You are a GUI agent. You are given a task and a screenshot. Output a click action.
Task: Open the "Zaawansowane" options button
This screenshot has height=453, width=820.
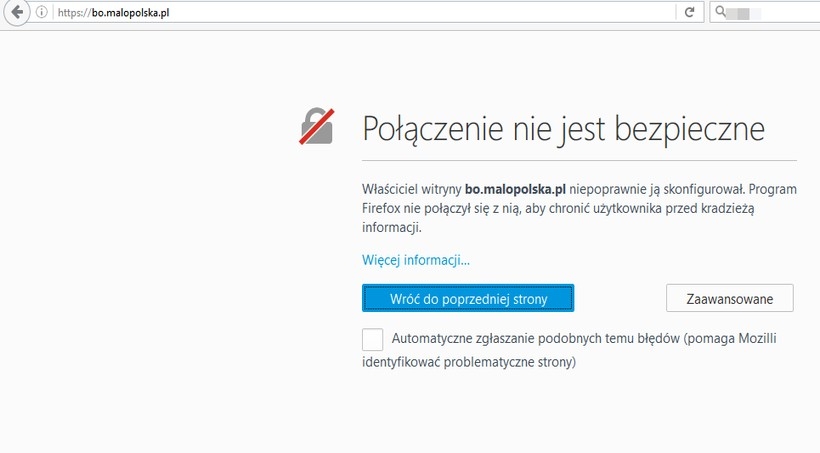click(730, 298)
